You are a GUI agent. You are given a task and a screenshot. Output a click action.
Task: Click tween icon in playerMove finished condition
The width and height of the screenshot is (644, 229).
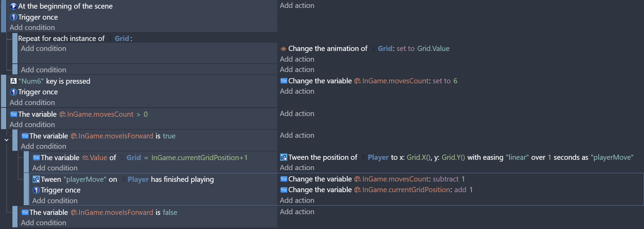36,179
